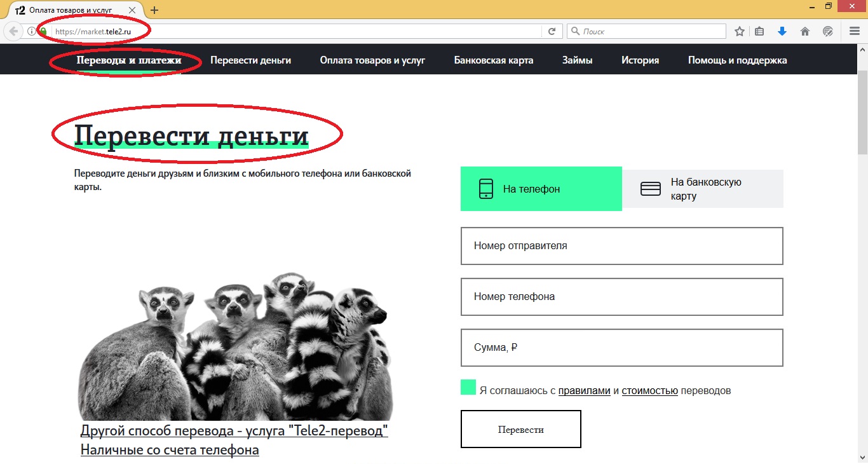Click the back navigation arrow
Screen dimensions: 868x464
[x=12, y=30]
